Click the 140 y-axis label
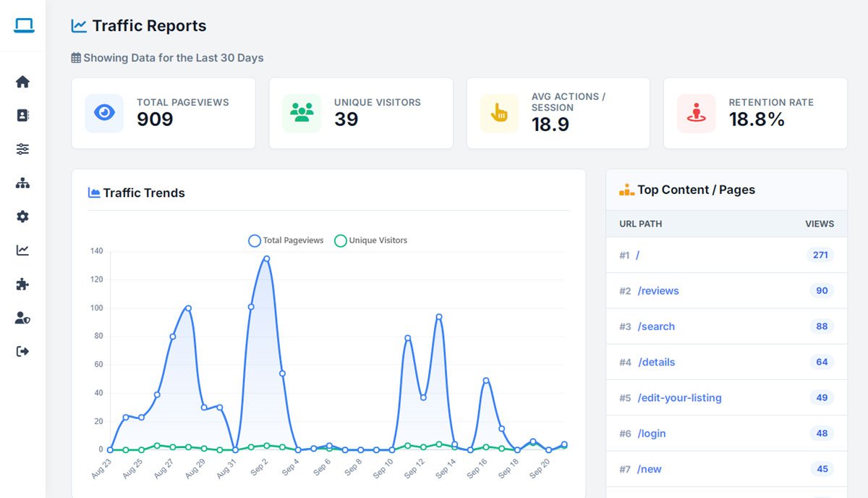Screen dimensions: 868x498 pos(96,251)
